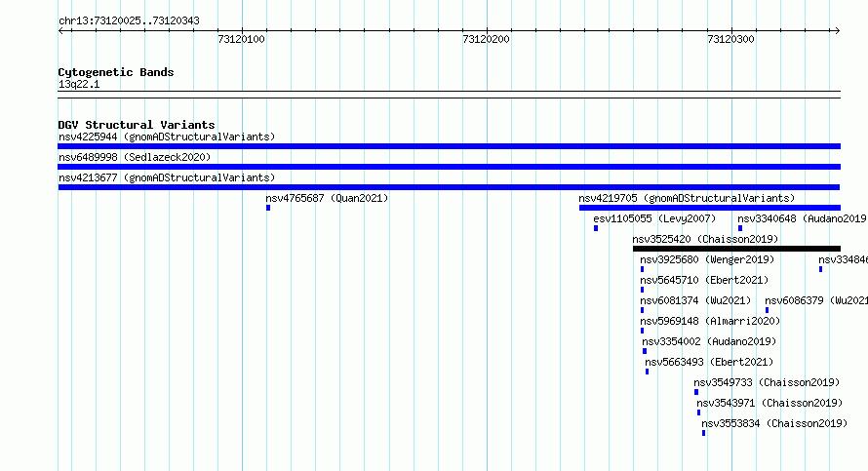Click the nsv4213677 gnomAD label
This screenshot has width=868, height=471.
click(x=167, y=177)
